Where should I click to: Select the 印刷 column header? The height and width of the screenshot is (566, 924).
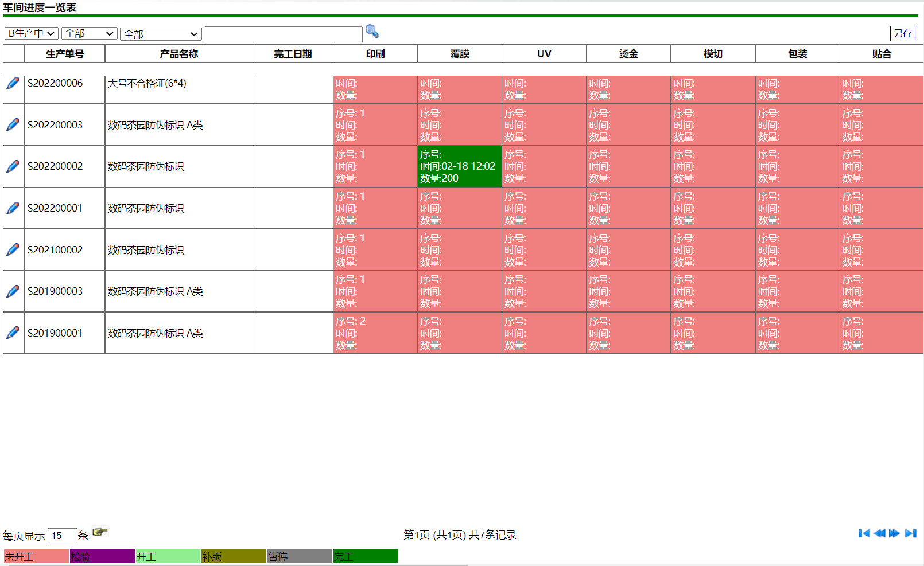coord(375,53)
